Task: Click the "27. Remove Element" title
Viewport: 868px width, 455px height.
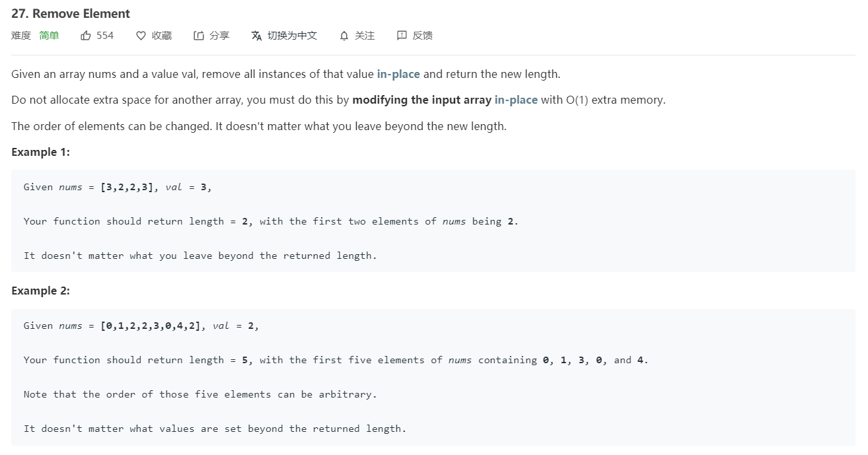Action: tap(71, 13)
